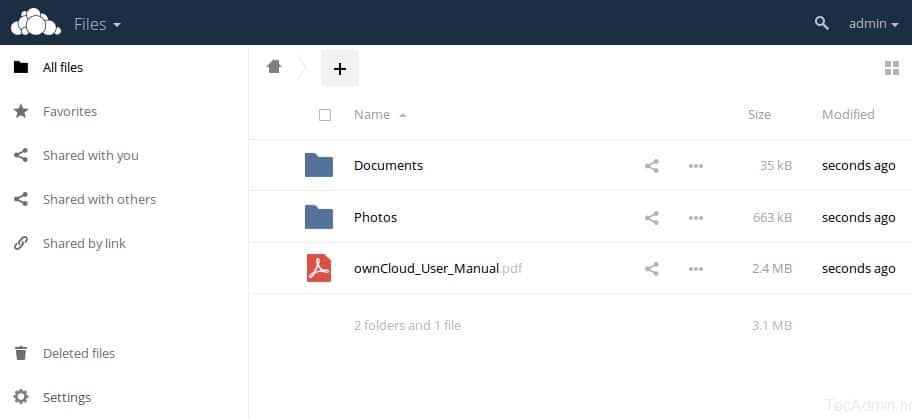Screen dimensions: 912x419
Task: Click the share icon for Documents folder
Action: pos(652,166)
